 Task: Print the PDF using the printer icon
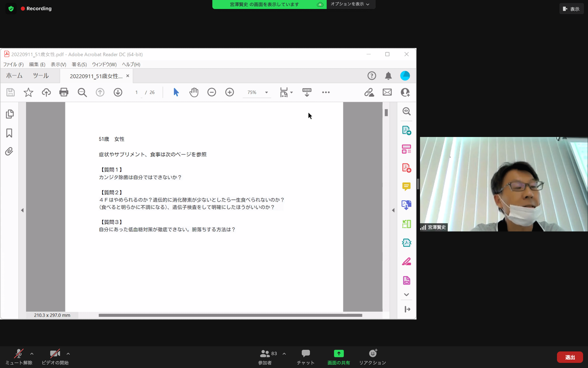point(64,92)
